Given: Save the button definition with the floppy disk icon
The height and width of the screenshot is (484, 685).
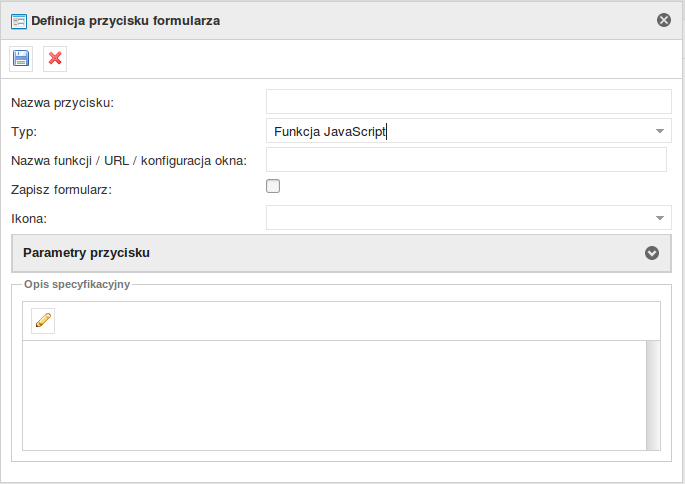Looking at the screenshot, I should point(21,59).
